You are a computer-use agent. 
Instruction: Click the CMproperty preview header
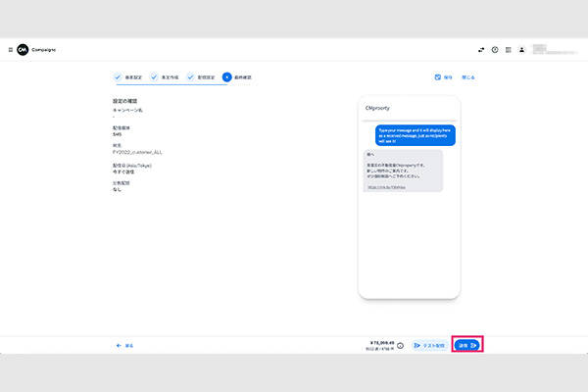coord(379,107)
